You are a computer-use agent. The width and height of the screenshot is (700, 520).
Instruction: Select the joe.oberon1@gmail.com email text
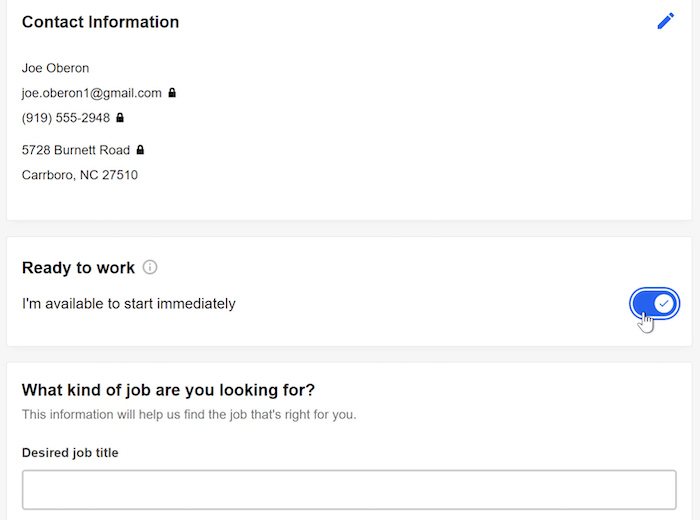coord(91,93)
